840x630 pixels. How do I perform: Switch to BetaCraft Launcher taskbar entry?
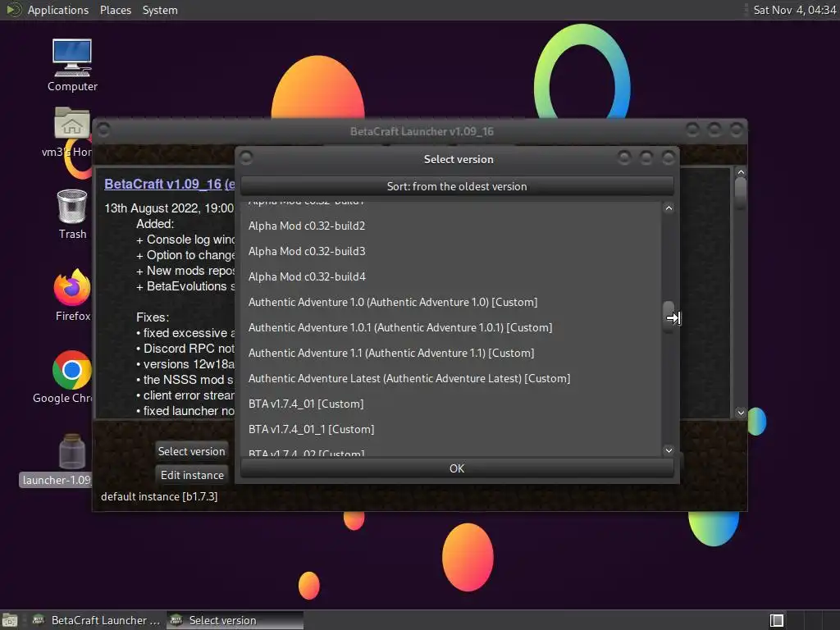click(97, 620)
